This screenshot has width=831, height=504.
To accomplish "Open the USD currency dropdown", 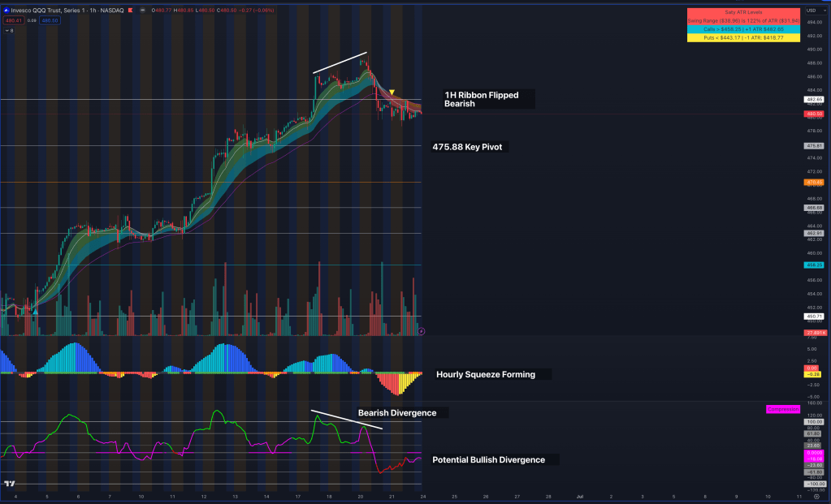I will 811,10.
